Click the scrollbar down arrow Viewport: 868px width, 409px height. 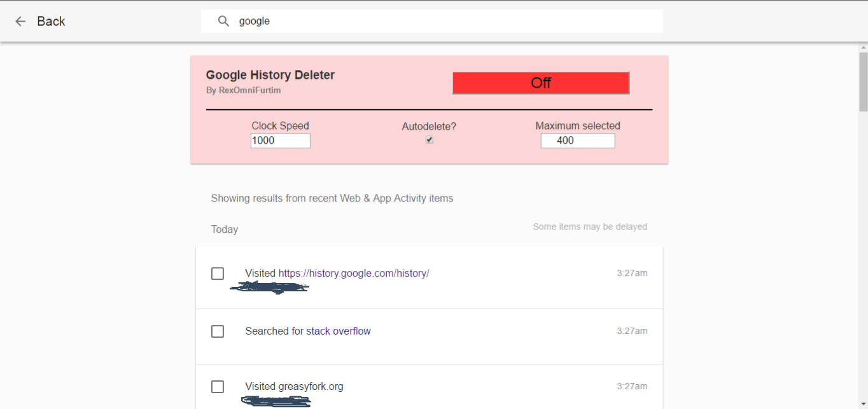(x=863, y=403)
